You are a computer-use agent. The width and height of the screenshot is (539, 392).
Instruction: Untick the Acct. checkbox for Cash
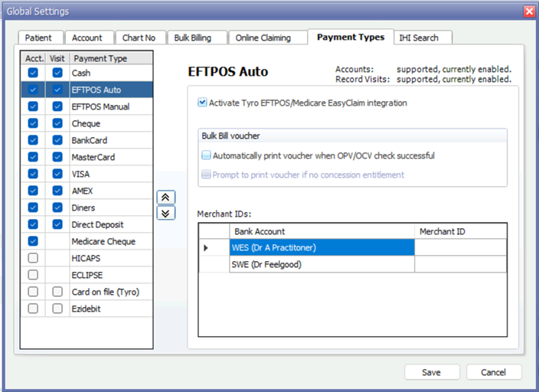pos(33,73)
